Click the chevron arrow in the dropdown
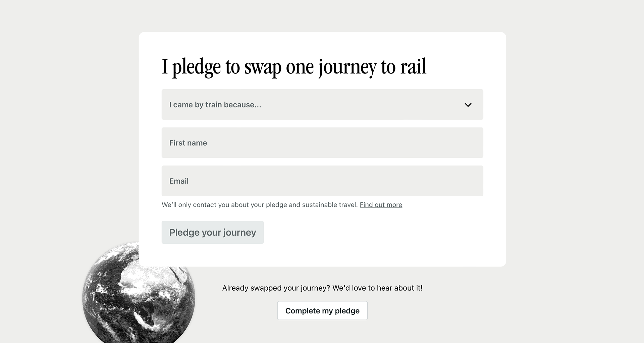 click(468, 105)
